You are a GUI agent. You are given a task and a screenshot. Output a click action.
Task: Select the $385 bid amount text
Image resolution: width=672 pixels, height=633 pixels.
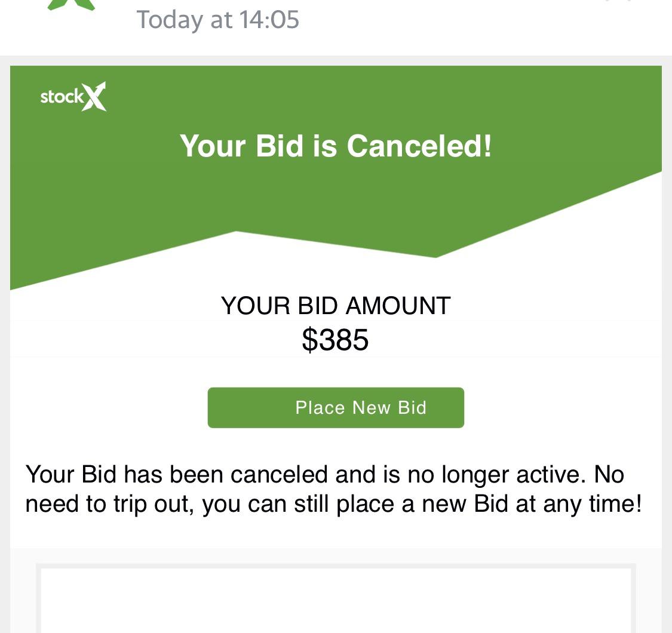pos(335,340)
